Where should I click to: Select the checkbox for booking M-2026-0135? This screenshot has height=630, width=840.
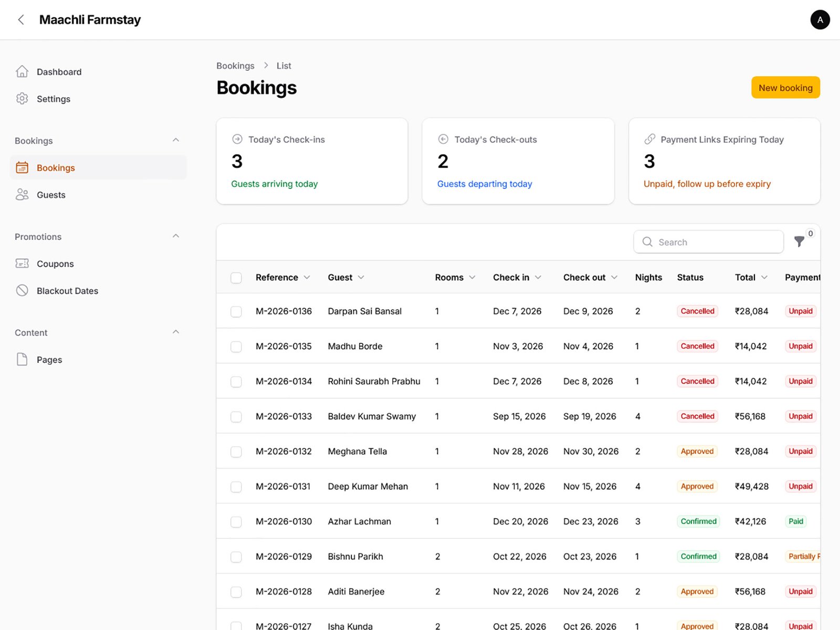pyautogui.click(x=236, y=346)
